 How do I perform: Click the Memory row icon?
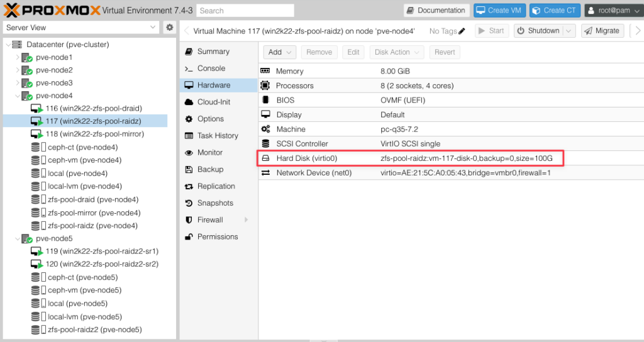tap(265, 71)
